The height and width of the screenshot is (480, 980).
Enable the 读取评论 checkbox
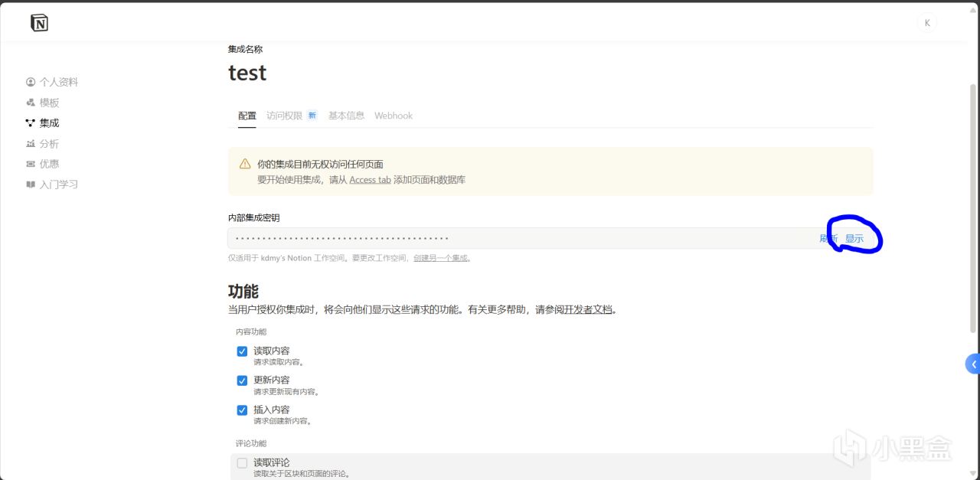[242, 463]
